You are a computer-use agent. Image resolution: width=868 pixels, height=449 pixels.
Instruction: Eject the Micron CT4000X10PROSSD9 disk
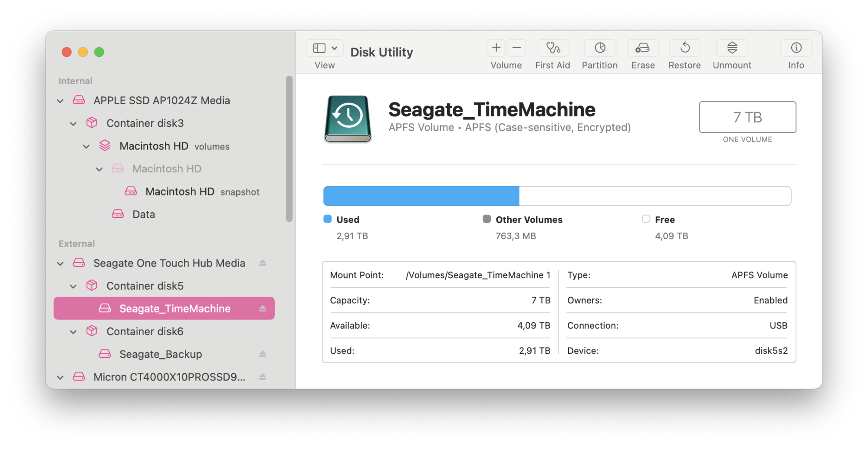(263, 377)
